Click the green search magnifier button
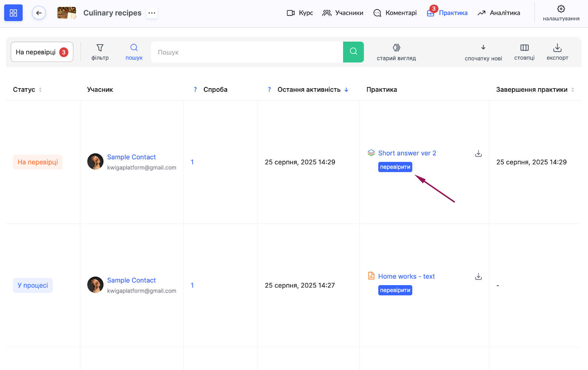 coord(353,52)
